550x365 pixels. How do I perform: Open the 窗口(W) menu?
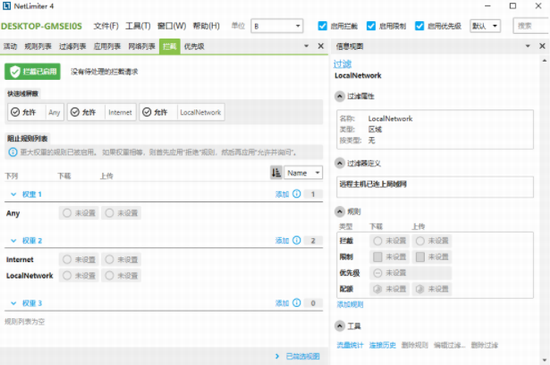172,26
